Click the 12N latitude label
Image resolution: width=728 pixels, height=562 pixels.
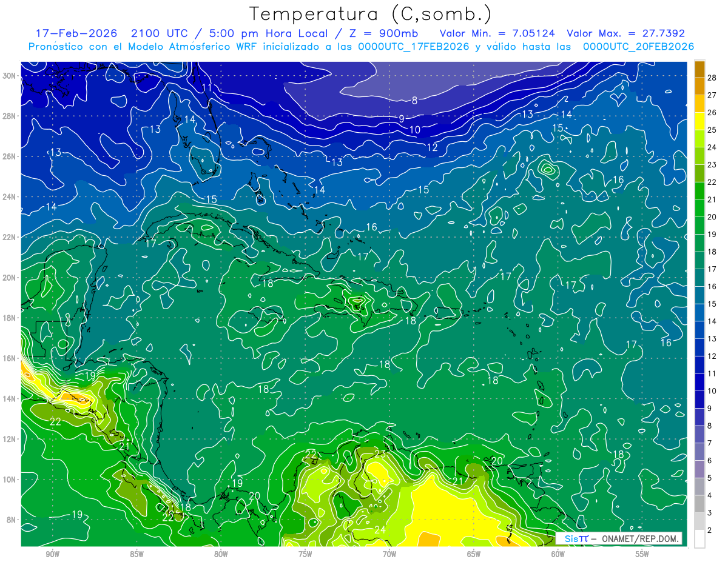9,439
